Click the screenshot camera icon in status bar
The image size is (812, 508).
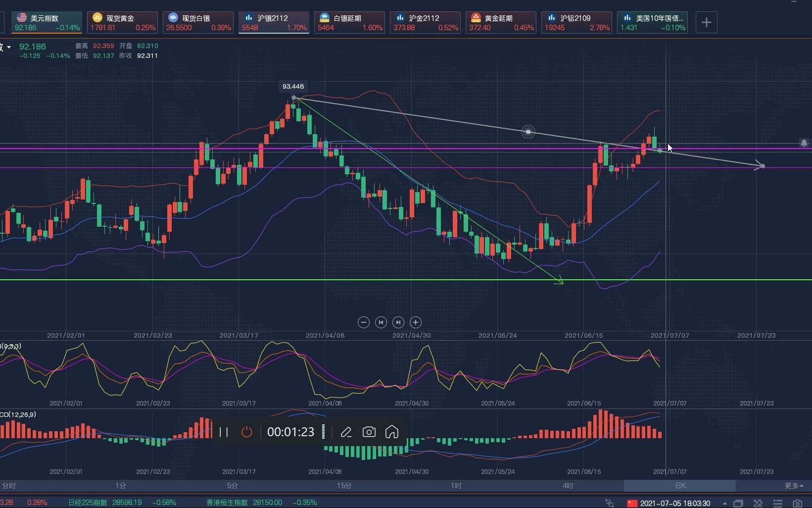[797, 503]
